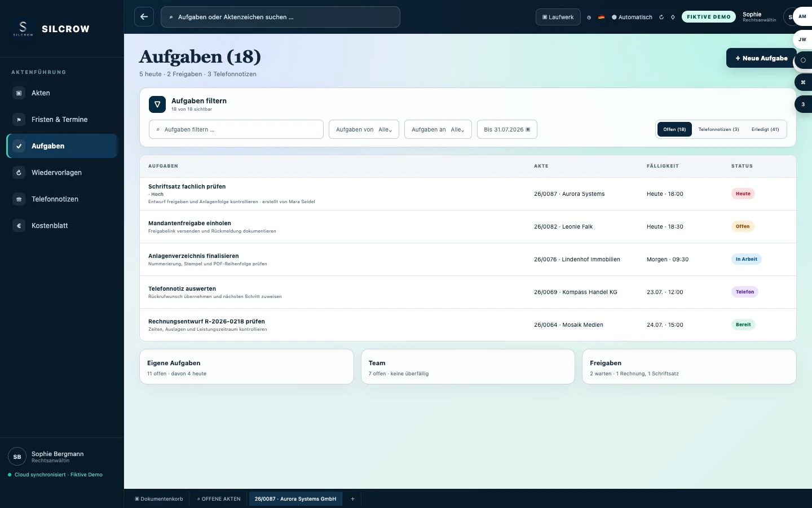
Task: Click the Offen status badge
Action: click(743, 226)
